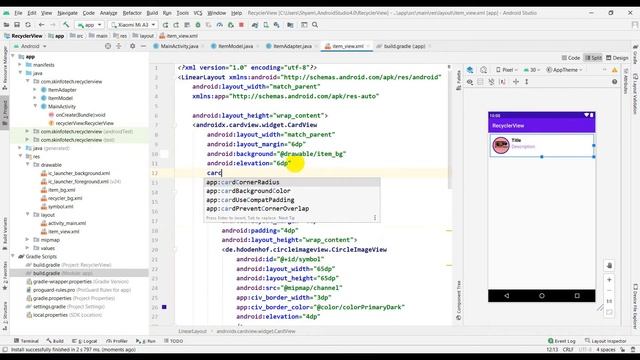The height and width of the screenshot is (360, 640).
Task: Select ItemAdapter in project tree
Action: (62, 90)
